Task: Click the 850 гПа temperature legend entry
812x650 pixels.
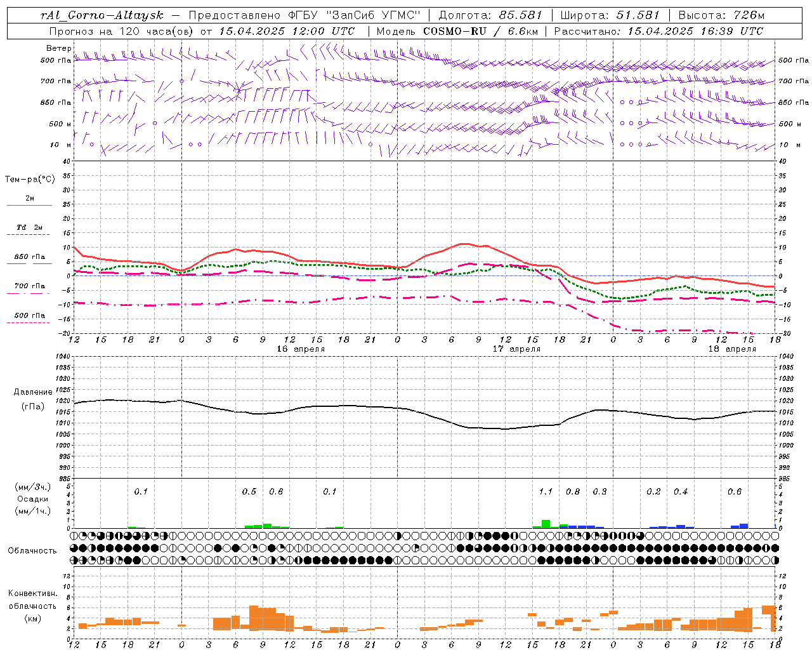Action: [29, 257]
